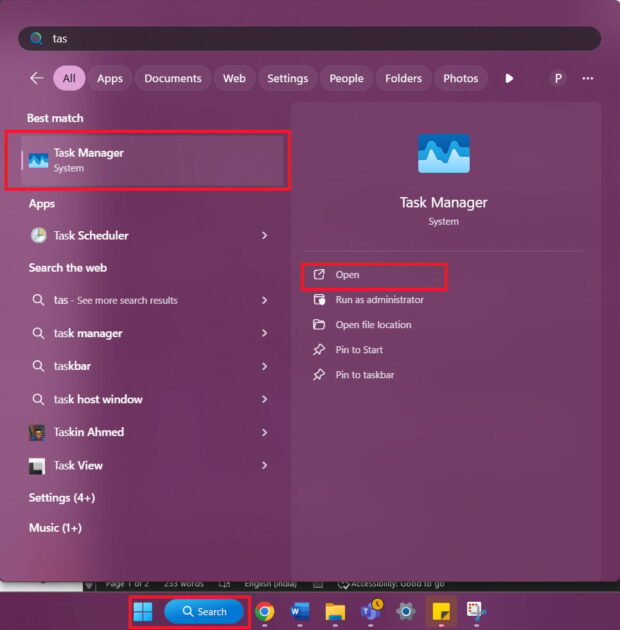Click the search icon beside 'task host window'

pyautogui.click(x=38, y=399)
